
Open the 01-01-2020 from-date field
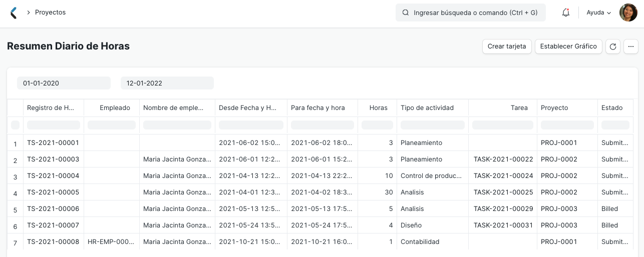click(64, 83)
